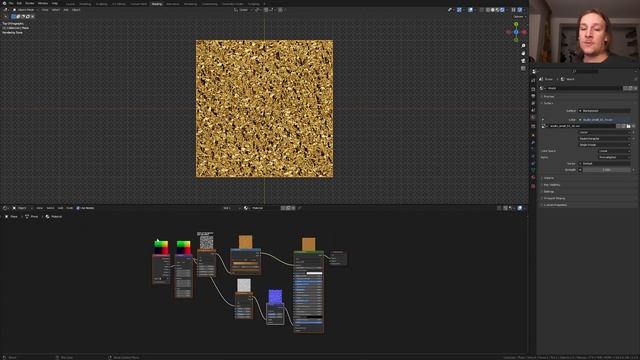Switch the viewport to solid shading

point(493,10)
